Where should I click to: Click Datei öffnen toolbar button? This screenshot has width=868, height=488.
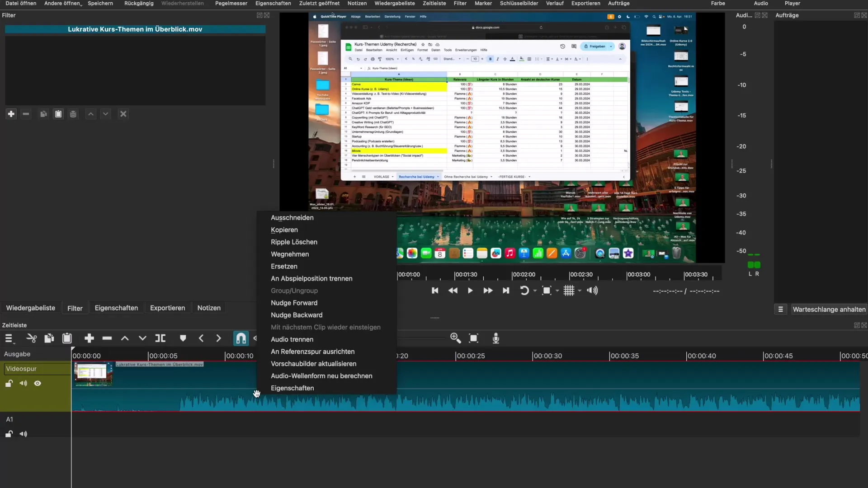(x=21, y=4)
